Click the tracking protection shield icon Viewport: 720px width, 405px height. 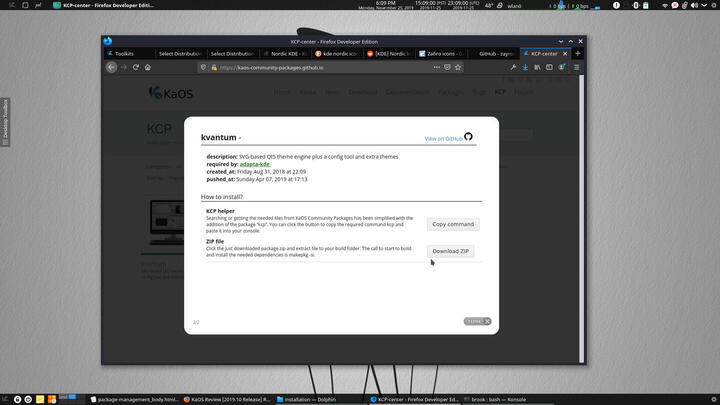(x=203, y=68)
